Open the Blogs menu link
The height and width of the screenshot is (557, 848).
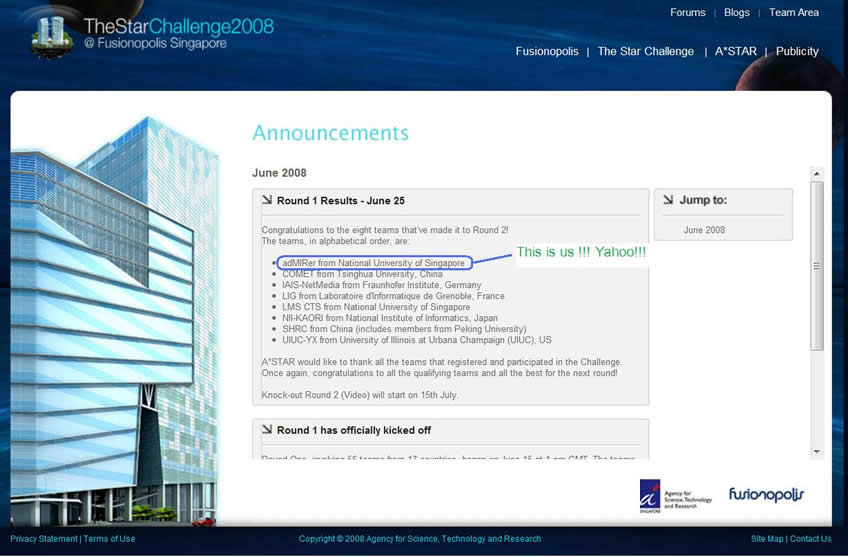[x=736, y=13]
